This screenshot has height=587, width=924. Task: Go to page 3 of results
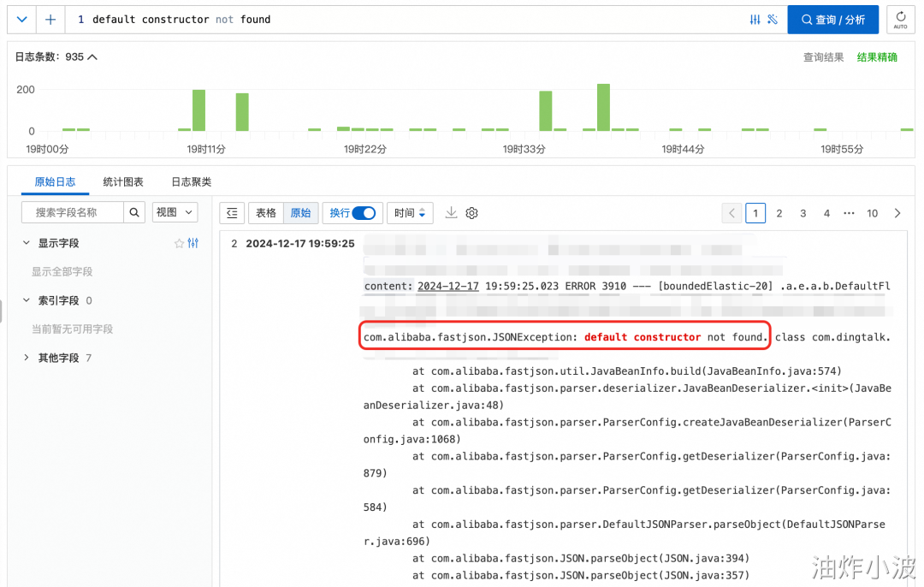[803, 213]
